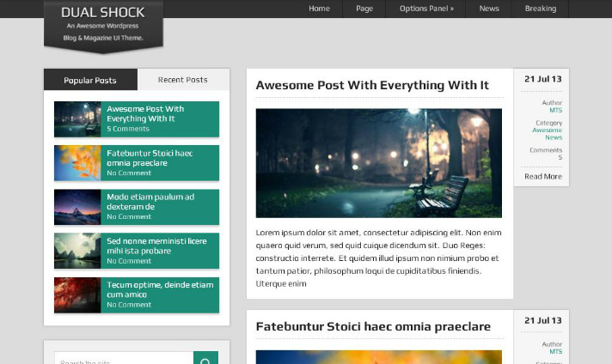Open the Home menu item

(319, 9)
